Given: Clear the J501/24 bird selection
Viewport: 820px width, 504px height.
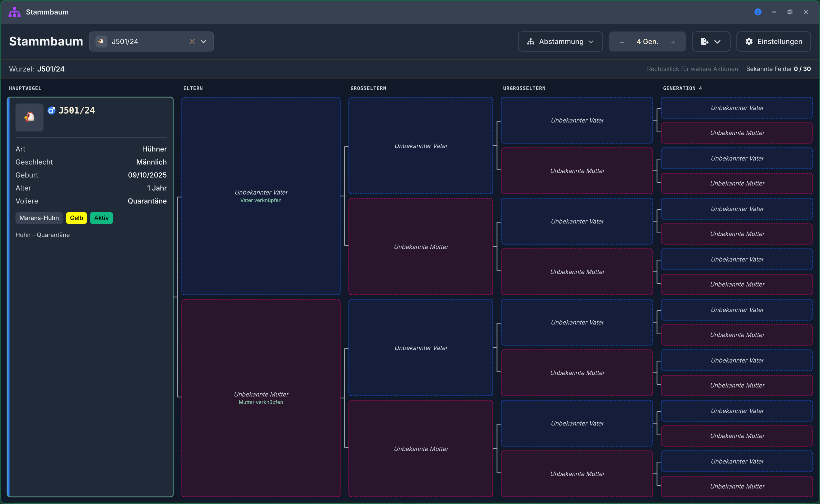Looking at the screenshot, I should pos(192,41).
